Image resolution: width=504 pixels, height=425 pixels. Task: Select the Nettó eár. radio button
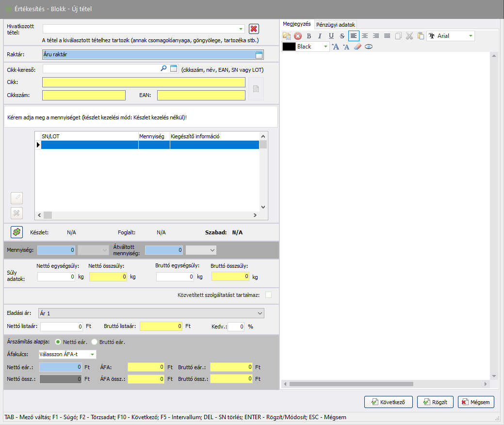tap(58, 342)
